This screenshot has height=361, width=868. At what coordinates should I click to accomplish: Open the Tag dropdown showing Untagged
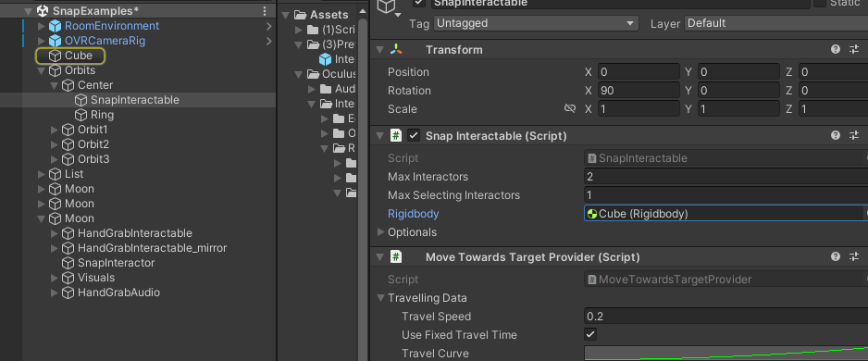point(536,23)
